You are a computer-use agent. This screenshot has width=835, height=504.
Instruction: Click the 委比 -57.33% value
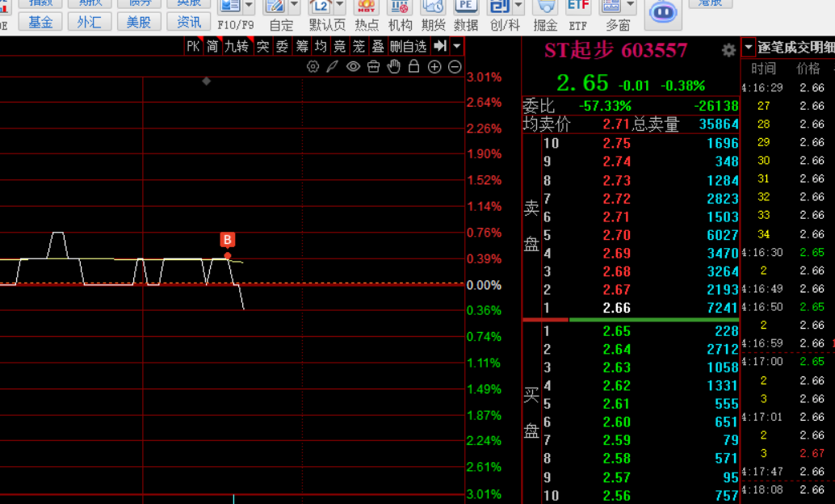point(605,106)
